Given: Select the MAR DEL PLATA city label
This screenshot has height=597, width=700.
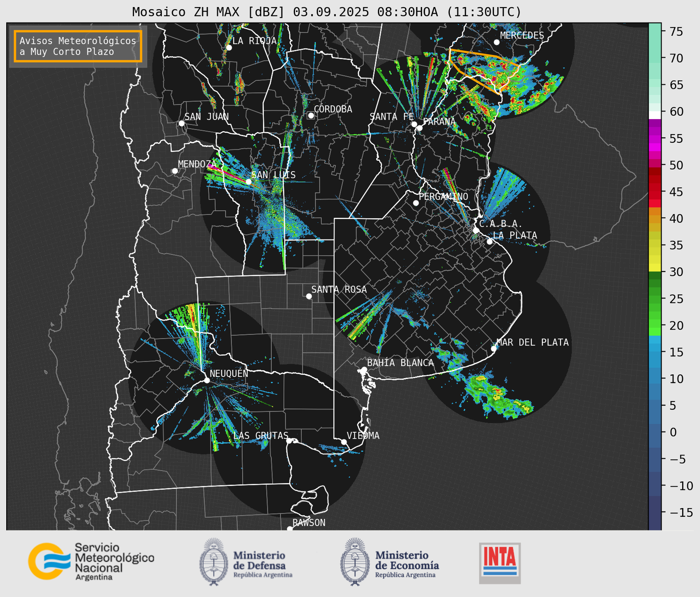Looking at the screenshot, I should [x=532, y=342].
